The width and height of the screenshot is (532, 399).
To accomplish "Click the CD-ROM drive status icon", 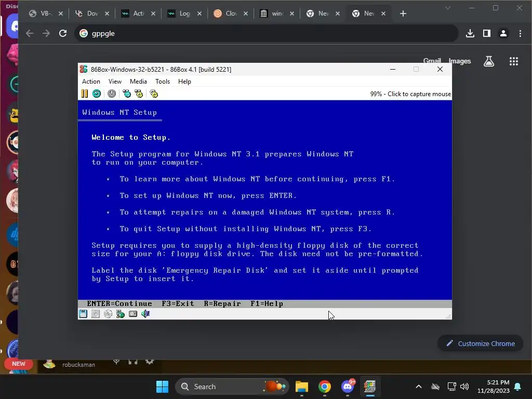I will [108, 314].
